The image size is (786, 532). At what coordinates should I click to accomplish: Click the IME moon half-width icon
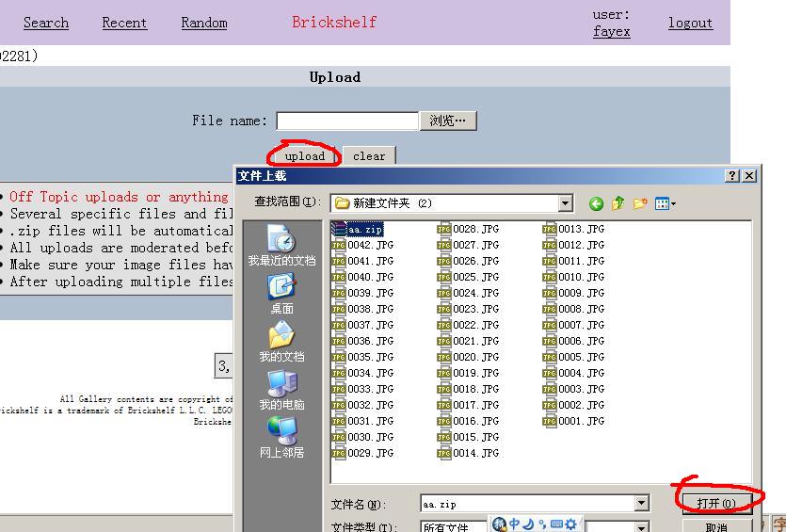pyautogui.click(x=528, y=524)
